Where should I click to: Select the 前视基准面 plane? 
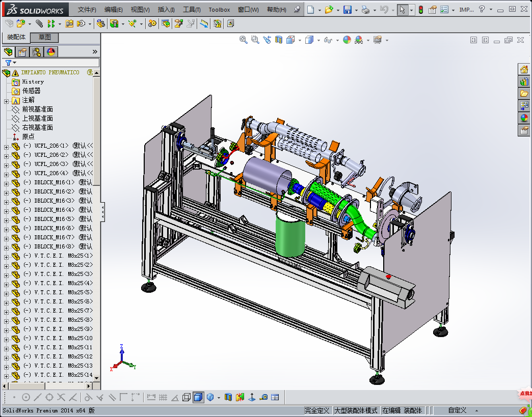coord(37,109)
